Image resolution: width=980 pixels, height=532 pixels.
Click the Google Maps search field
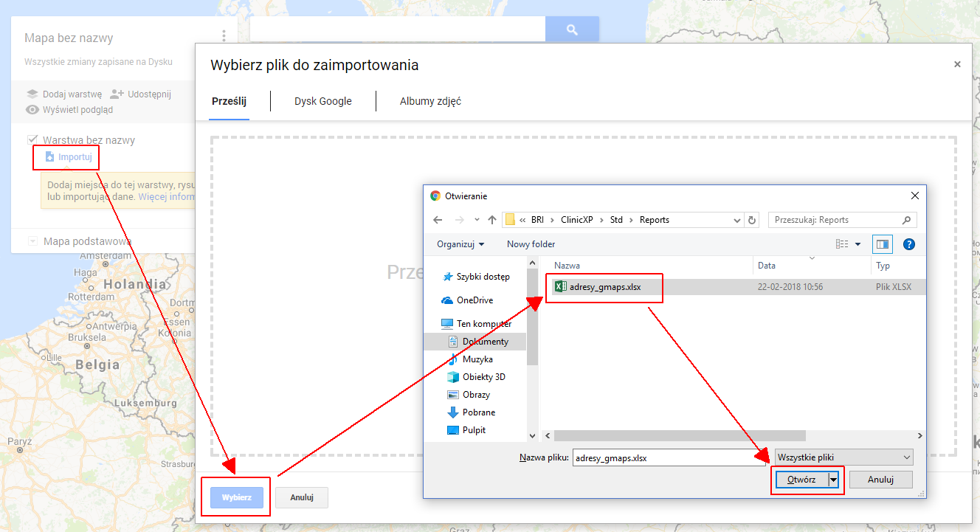pos(398,30)
